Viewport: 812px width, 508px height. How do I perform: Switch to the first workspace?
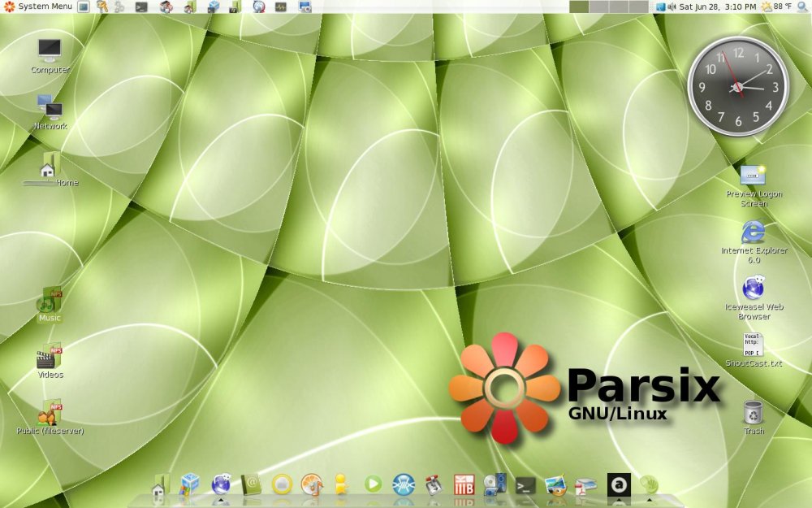point(579,7)
